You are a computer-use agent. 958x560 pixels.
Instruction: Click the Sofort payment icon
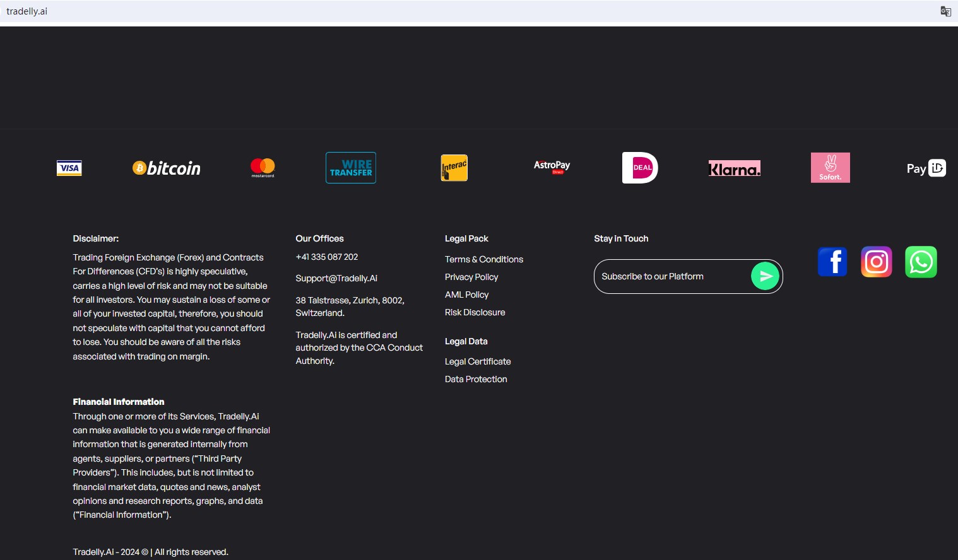(830, 168)
